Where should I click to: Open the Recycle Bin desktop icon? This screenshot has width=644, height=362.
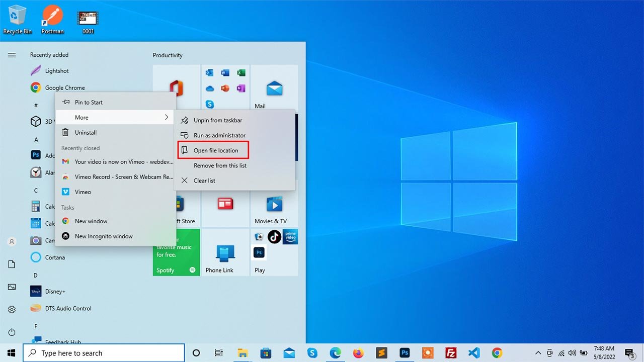click(18, 20)
